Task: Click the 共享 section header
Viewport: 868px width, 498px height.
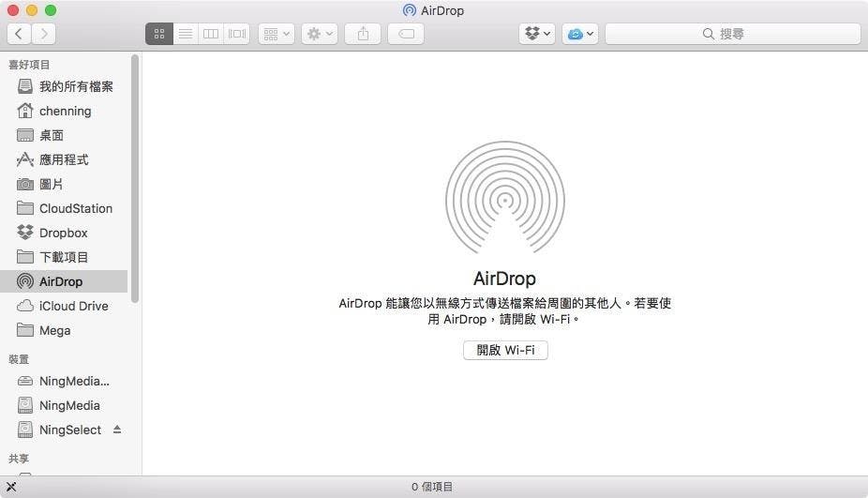Action: click(19, 459)
